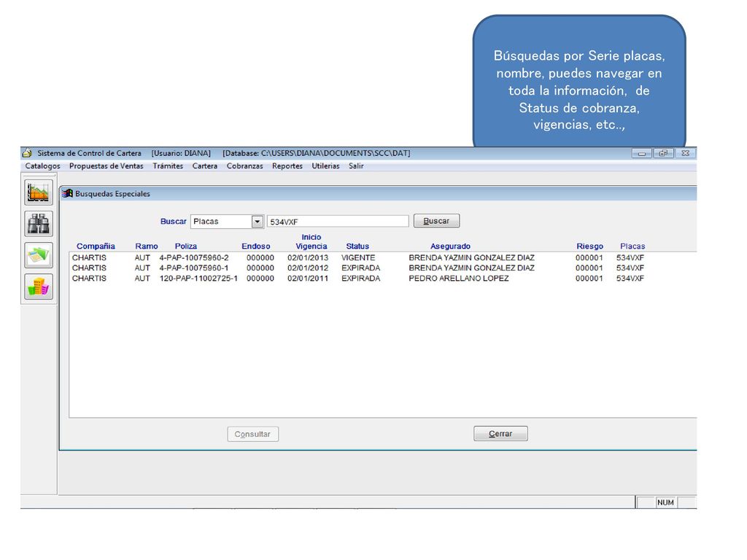Click the Sistema de Control de Cartera title icon
This screenshot has width=747, height=560.
coord(27,153)
